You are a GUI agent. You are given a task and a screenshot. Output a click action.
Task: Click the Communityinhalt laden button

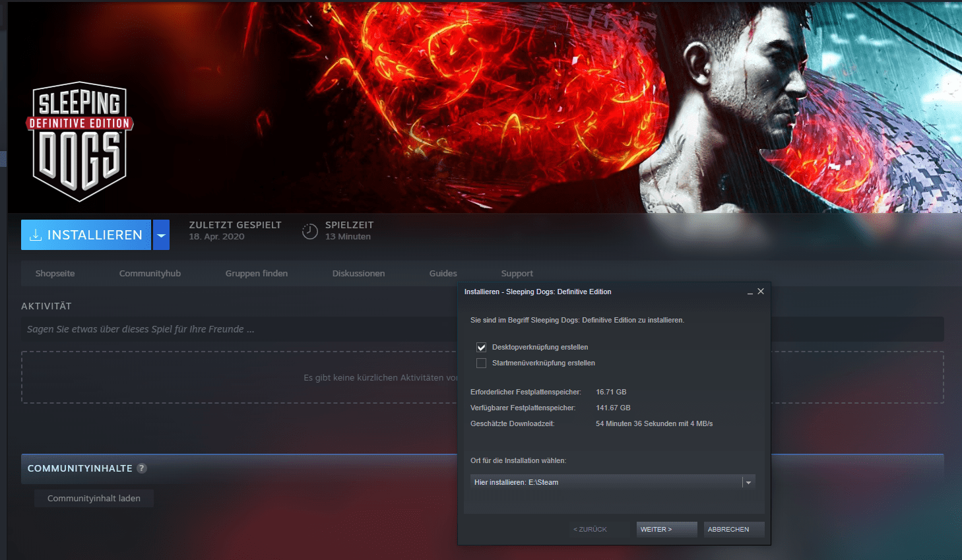click(94, 498)
